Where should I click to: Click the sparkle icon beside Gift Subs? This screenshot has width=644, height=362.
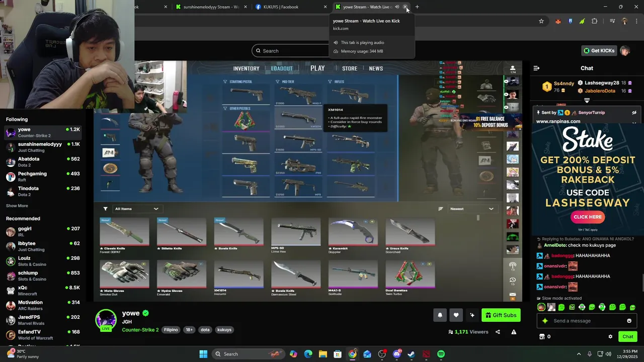(472, 315)
